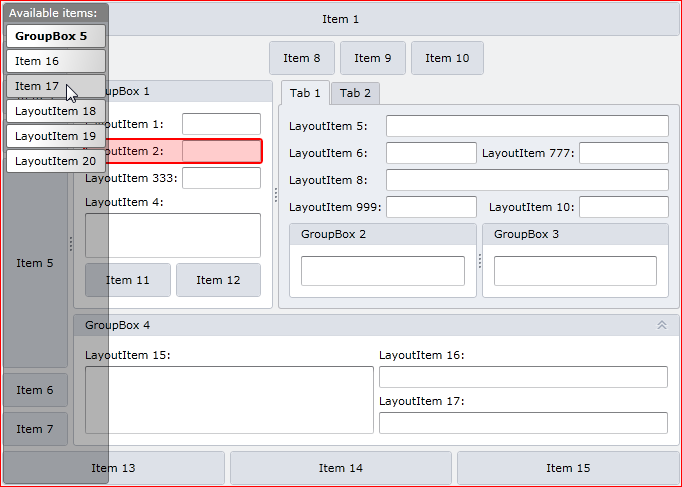Viewport: 682px width, 487px height.
Task: Switch to Tab 2
Action: click(x=355, y=93)
